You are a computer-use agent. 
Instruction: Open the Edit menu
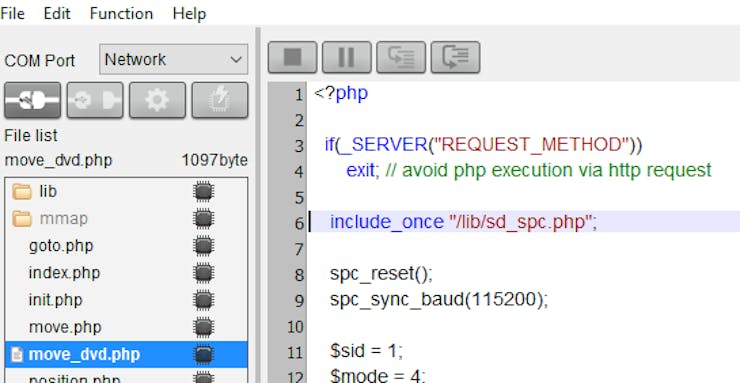pyautogui.click(x=57, y=13)
